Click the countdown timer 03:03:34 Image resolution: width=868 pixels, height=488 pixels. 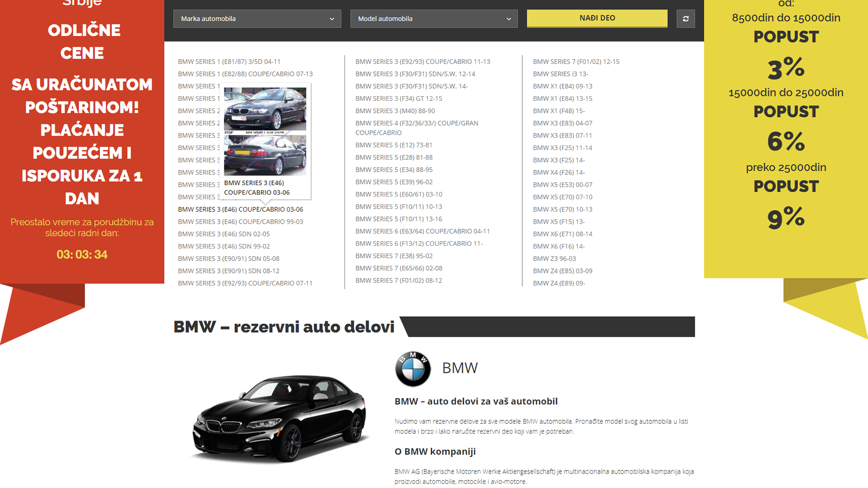[82, 254]
